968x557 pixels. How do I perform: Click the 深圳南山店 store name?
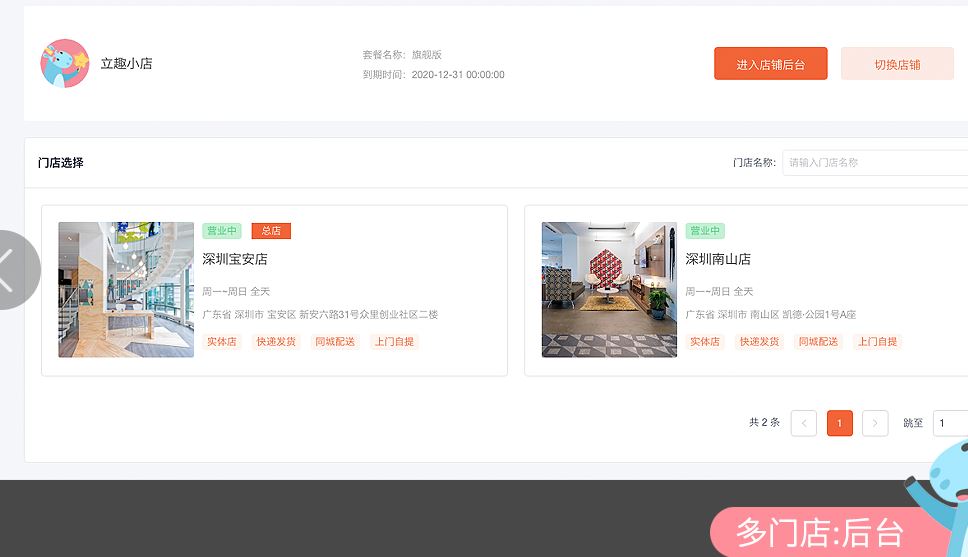tap(718, 259)
